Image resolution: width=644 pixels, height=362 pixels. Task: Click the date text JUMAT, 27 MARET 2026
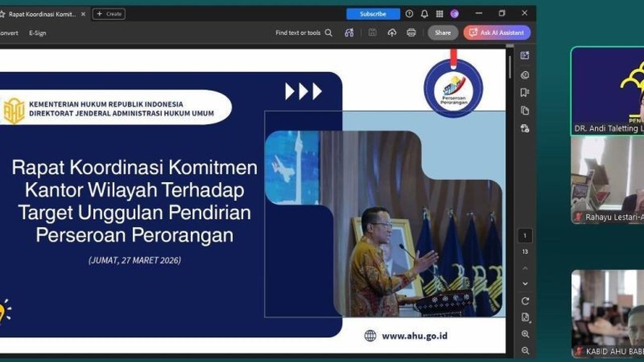click(135, 260)
